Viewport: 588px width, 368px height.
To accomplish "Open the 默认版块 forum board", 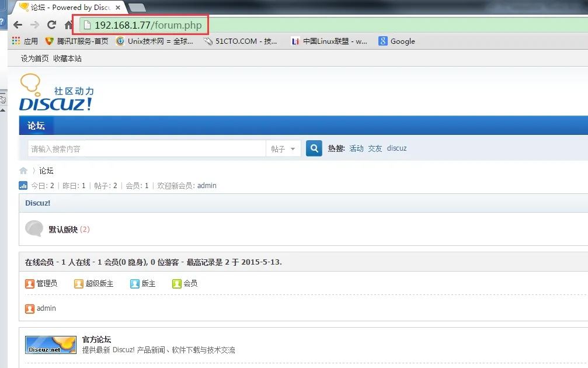I will (63, 230).
